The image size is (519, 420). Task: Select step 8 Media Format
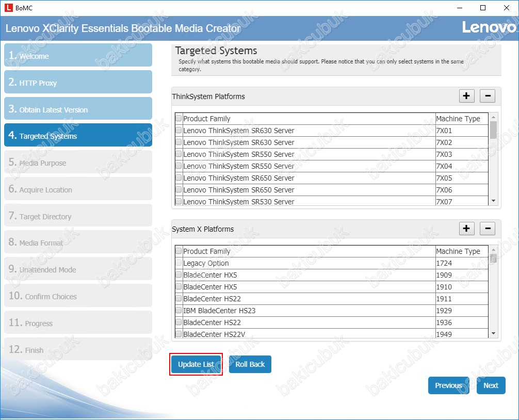(x=78, y=242)
